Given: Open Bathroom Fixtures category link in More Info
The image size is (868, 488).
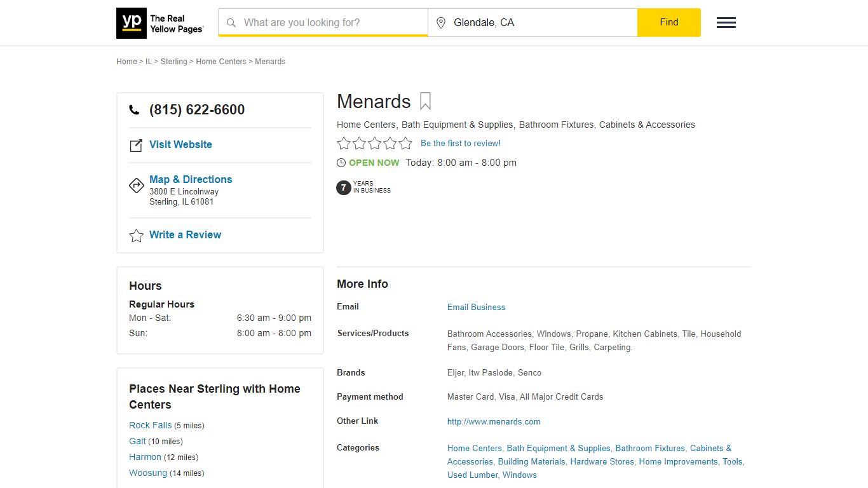Looking at the screenshot, I should click(650, 448).
